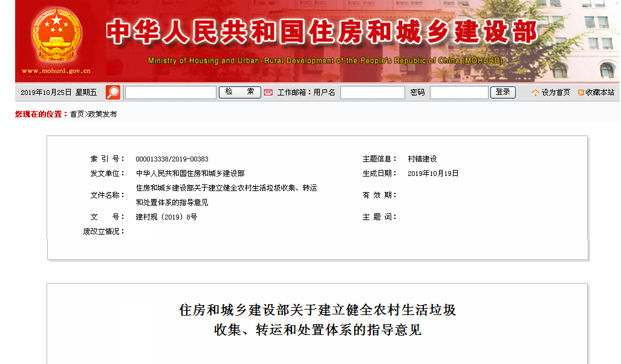Image resolution: width=621 pixels, height=364 pixels.
Task: Click the 文件名称 field label
Action: [107, 195]
